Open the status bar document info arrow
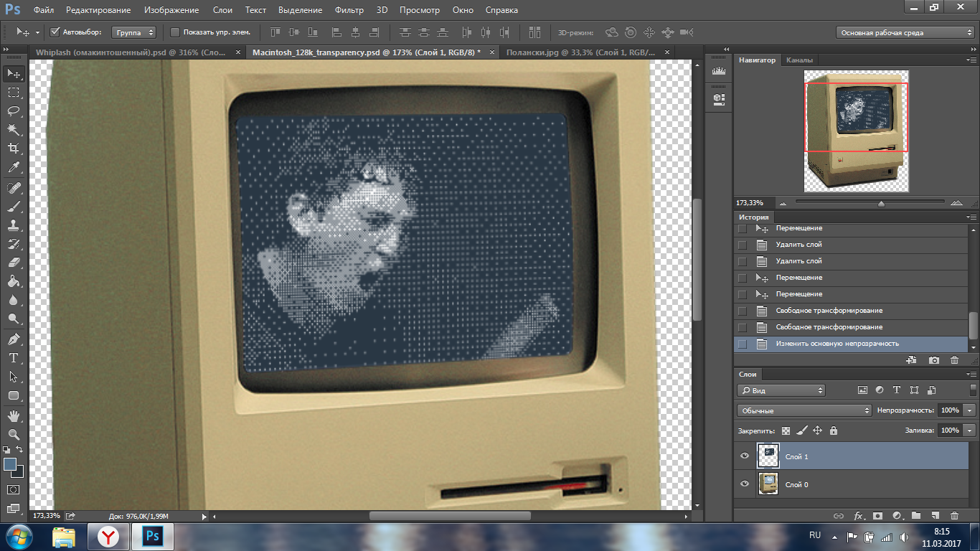 [x=204, y=515]
